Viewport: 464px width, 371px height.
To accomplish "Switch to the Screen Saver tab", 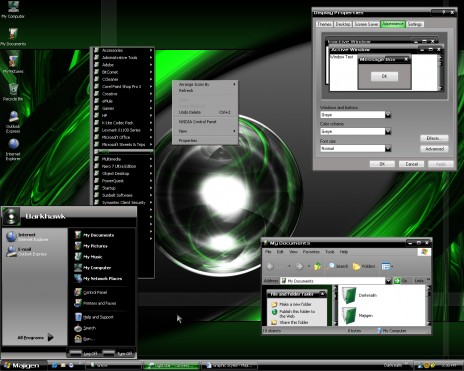I will click(x=366, y=24).
